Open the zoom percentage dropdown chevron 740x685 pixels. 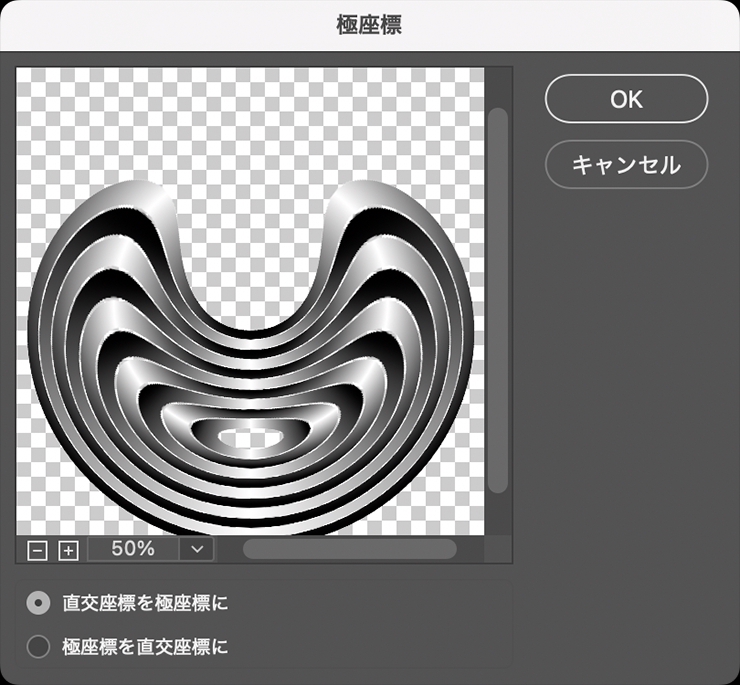click(197, 549)
